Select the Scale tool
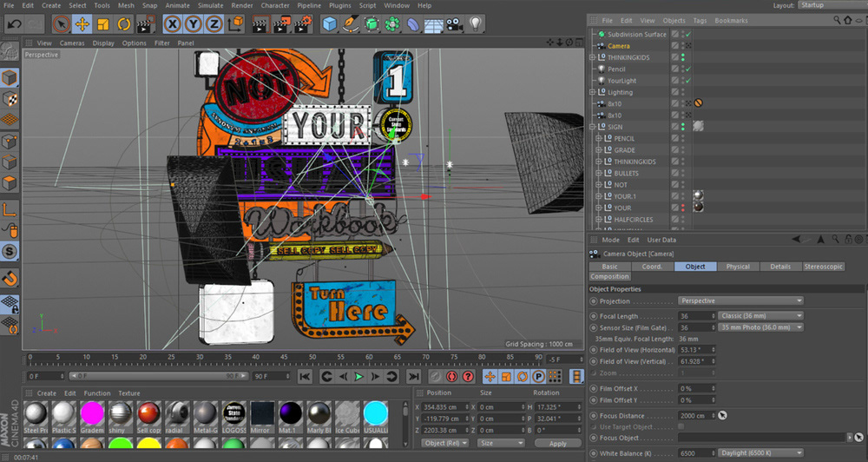The height and width of the screenshot is (462, 868). pos(103,24)
